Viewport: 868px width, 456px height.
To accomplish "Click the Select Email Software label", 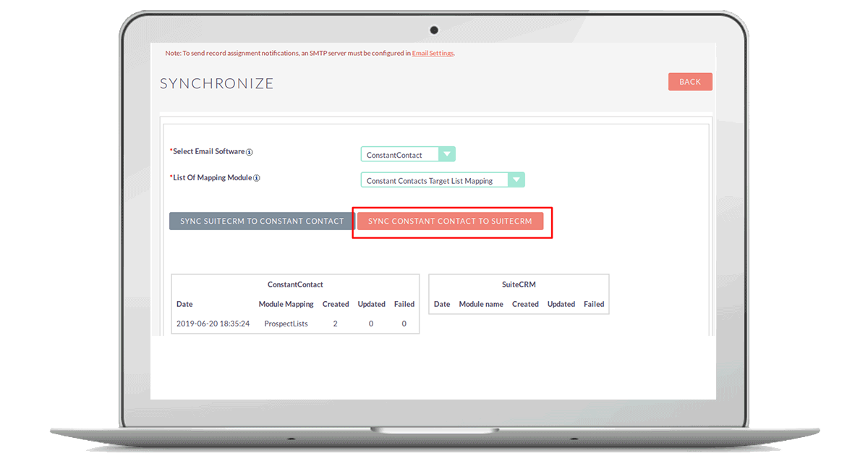I will 208,152.
